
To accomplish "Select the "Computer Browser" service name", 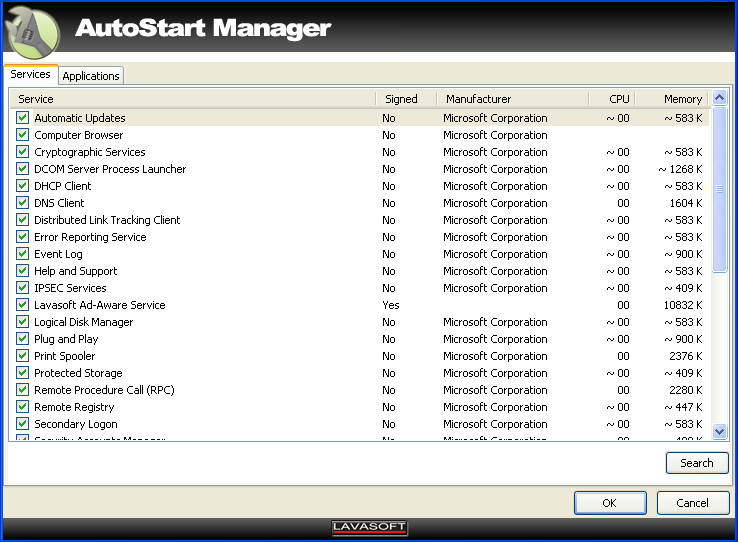I will [79, 135].
